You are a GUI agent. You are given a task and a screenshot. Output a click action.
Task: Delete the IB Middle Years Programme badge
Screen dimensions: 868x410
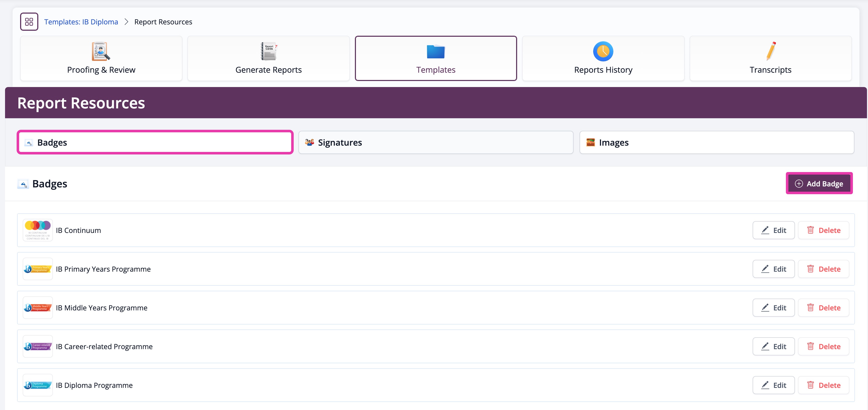(x=823, y=307)
